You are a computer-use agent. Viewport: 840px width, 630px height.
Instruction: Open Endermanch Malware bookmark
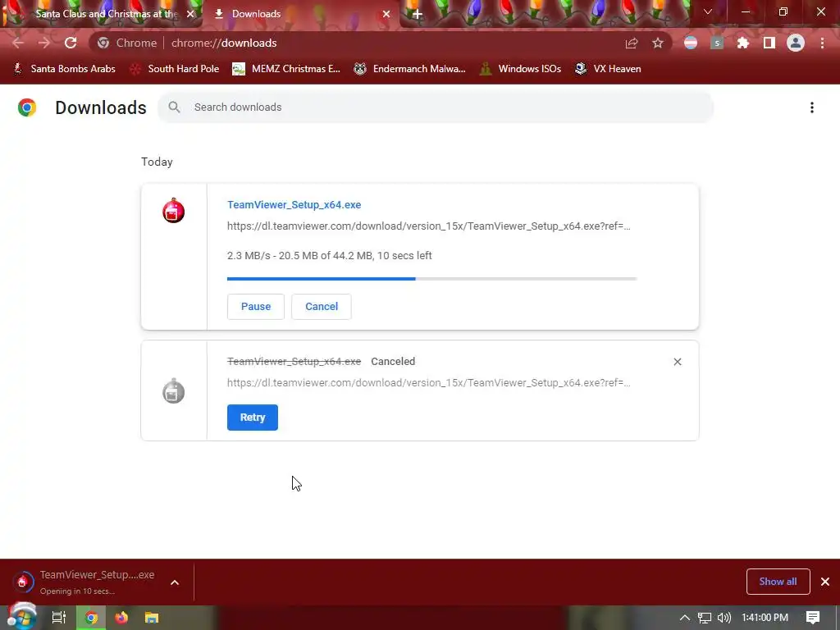pyautogui.click(x=409, y=69)
